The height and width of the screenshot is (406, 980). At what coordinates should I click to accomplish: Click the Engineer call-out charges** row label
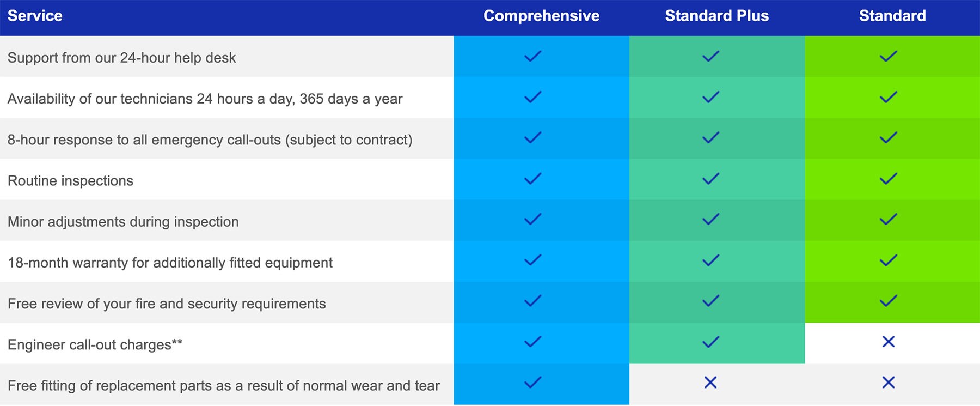[95, 345]
